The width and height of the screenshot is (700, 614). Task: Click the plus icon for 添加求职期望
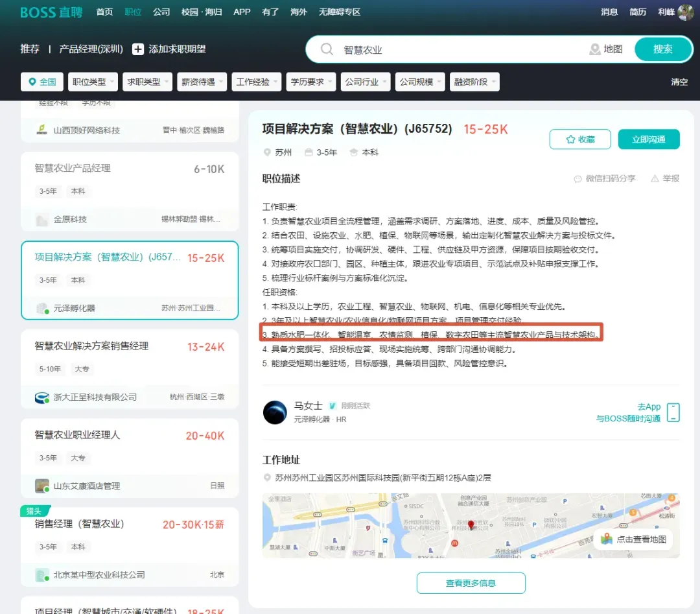[x=138, y=49]
